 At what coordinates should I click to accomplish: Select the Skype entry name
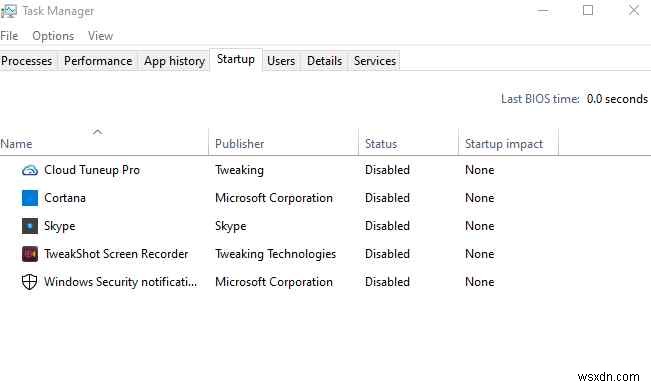(x=60, y=226)
